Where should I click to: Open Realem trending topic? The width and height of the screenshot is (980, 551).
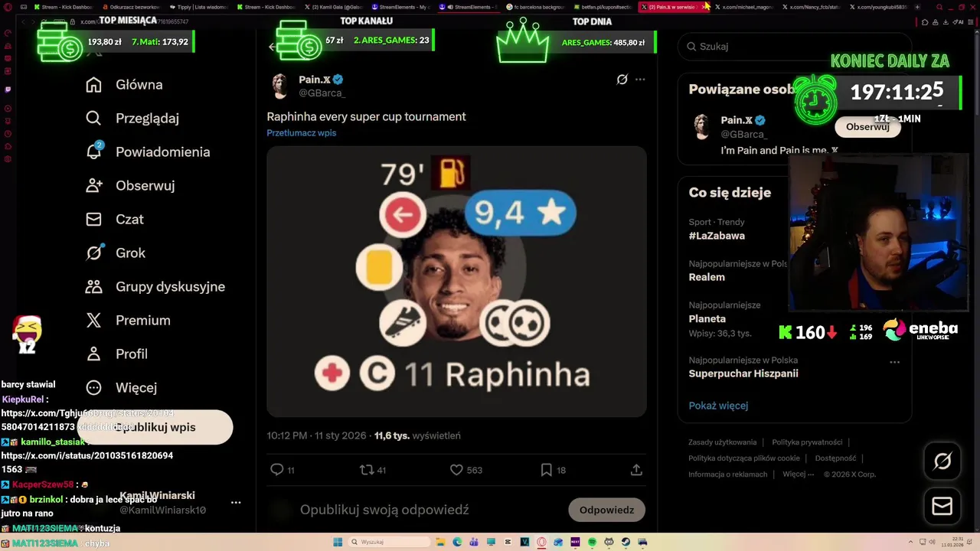click(707, 277)
